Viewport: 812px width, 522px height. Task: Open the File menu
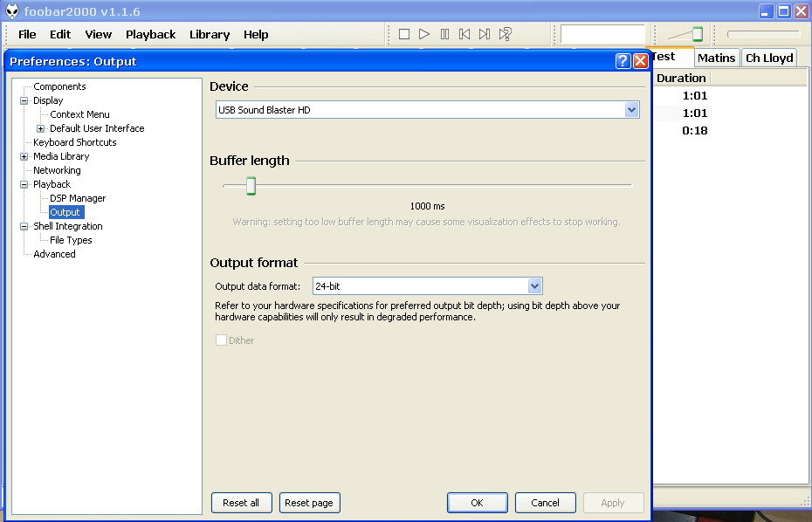tap(27, 35)
